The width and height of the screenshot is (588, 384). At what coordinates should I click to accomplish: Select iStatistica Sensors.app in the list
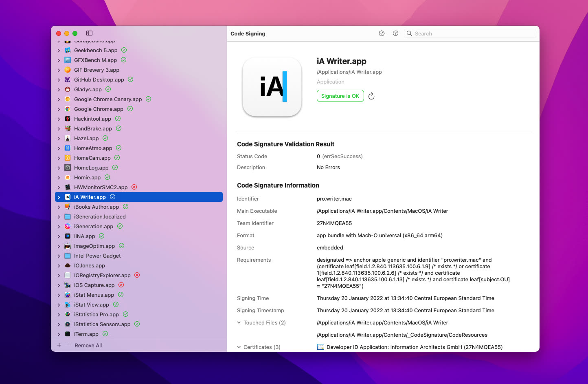point(139,324)
